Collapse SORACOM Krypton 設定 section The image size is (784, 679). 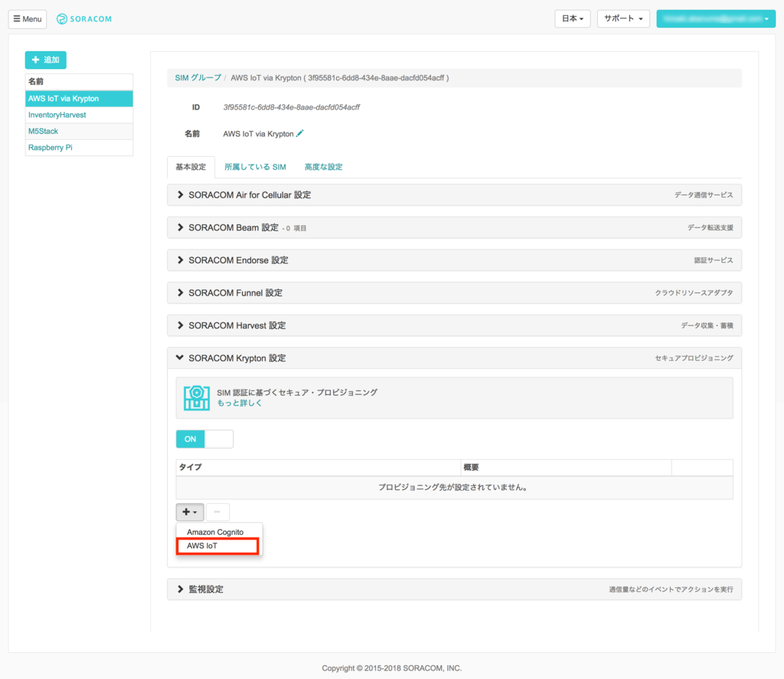(454, 358)
